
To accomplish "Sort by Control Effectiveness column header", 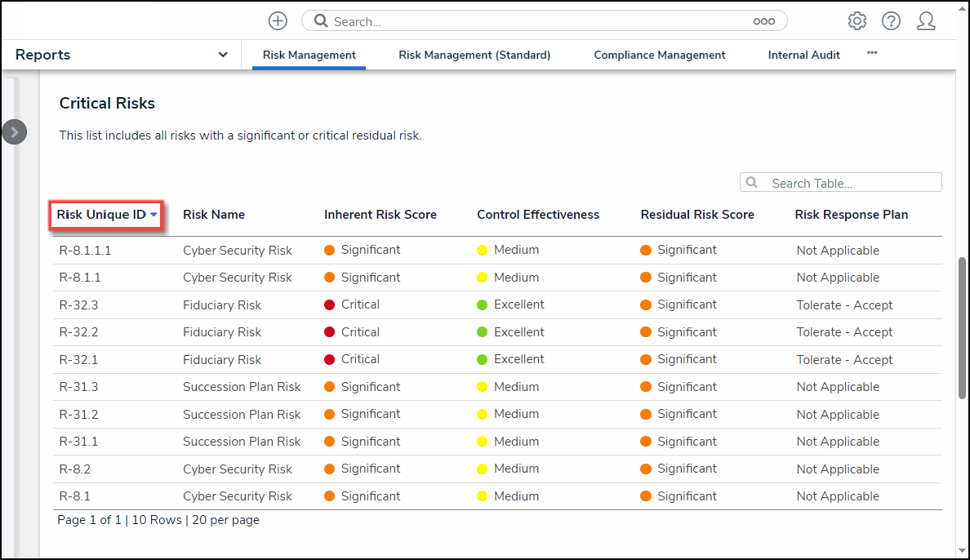I will coord(537,215).
